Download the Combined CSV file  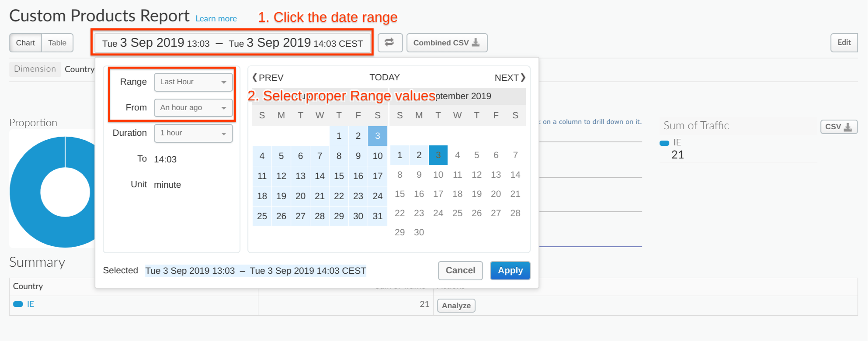447,43
